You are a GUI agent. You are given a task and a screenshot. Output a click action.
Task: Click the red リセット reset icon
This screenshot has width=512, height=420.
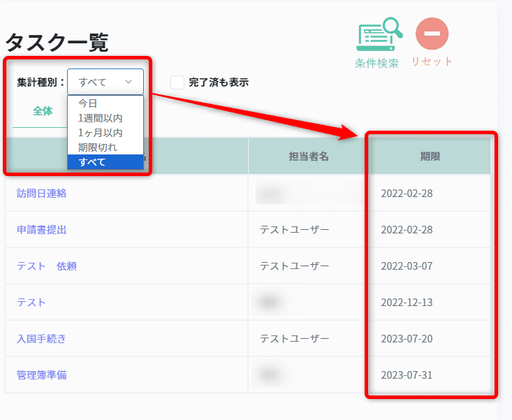tap(432, 34)
